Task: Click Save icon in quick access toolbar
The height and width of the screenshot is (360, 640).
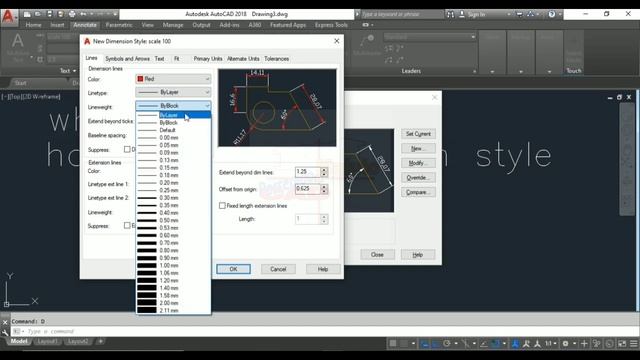Action: (x=49, y=14)
